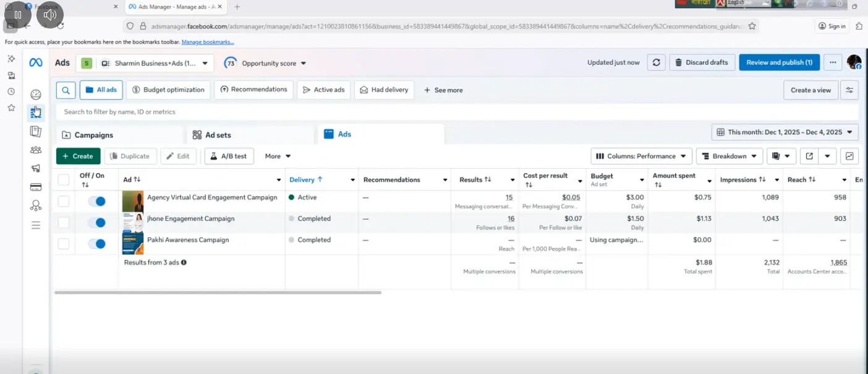This screenshot has width=868, height=374.
Task: Toggle the jhone Engagement Campaign switch
Action: click(96, 223)
